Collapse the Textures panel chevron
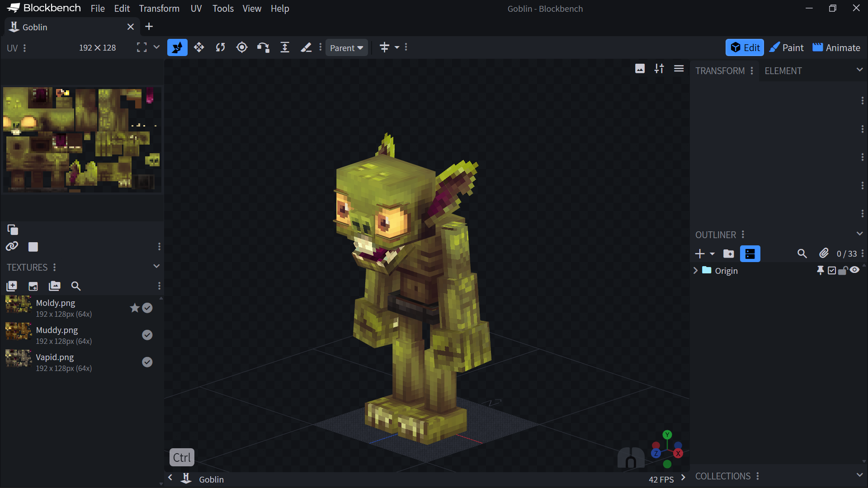868x488 pixels. pos(156,267)
